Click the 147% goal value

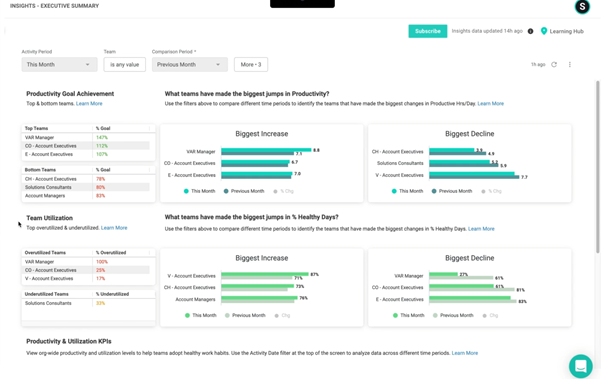102,137
